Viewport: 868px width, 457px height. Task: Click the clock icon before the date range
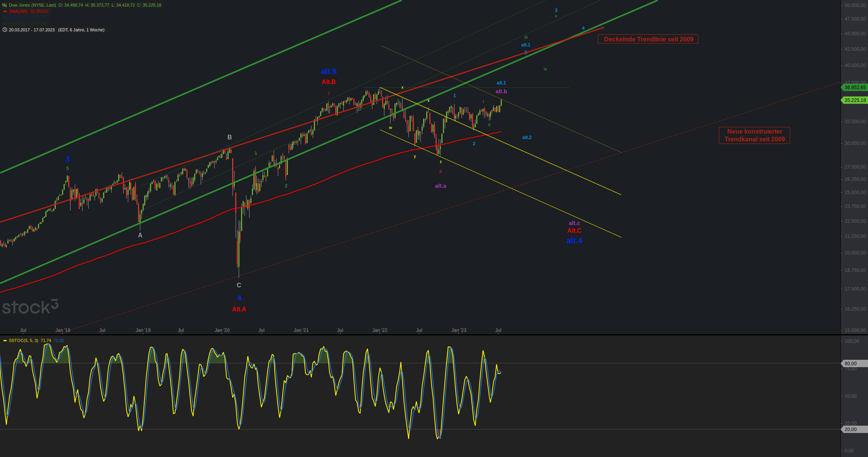(x=5, y=30)
